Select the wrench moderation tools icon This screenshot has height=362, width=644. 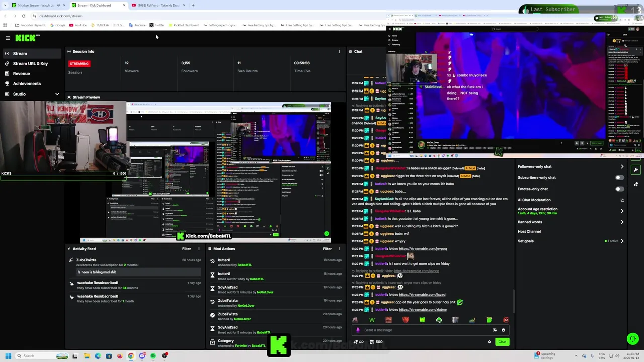click(x=636, y=170)
